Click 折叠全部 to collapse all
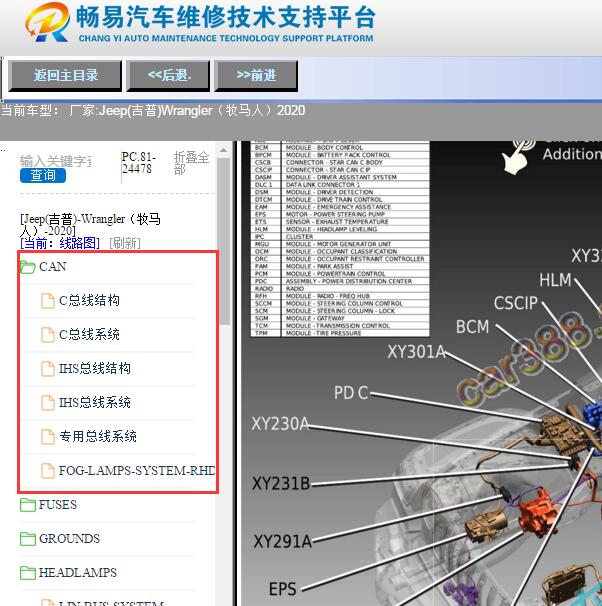The height and width of the screenshot is (606, 602). [x=191, y=163]
